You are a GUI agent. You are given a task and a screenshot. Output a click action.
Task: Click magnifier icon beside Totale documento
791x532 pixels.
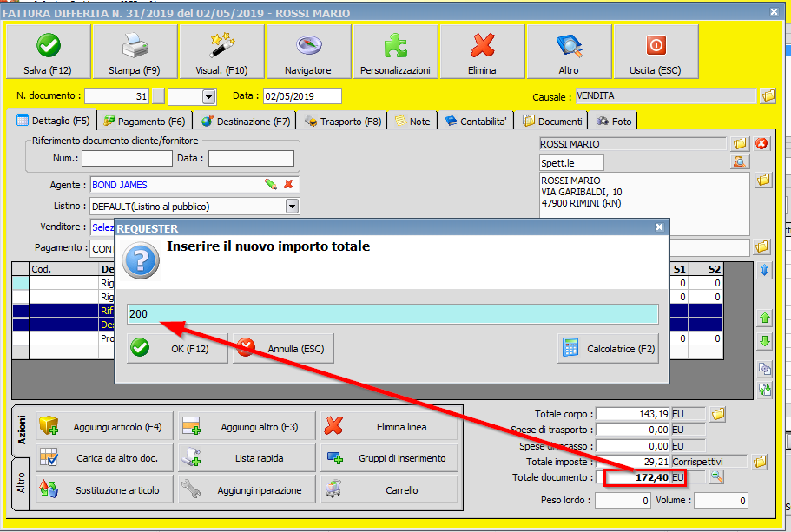coord(716,476)
